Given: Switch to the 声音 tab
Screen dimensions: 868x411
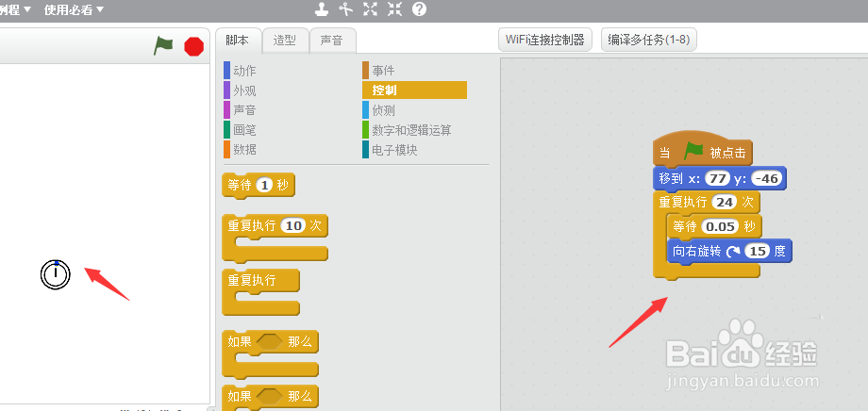Looking at the screenshot, I should [x=332, y=41].
